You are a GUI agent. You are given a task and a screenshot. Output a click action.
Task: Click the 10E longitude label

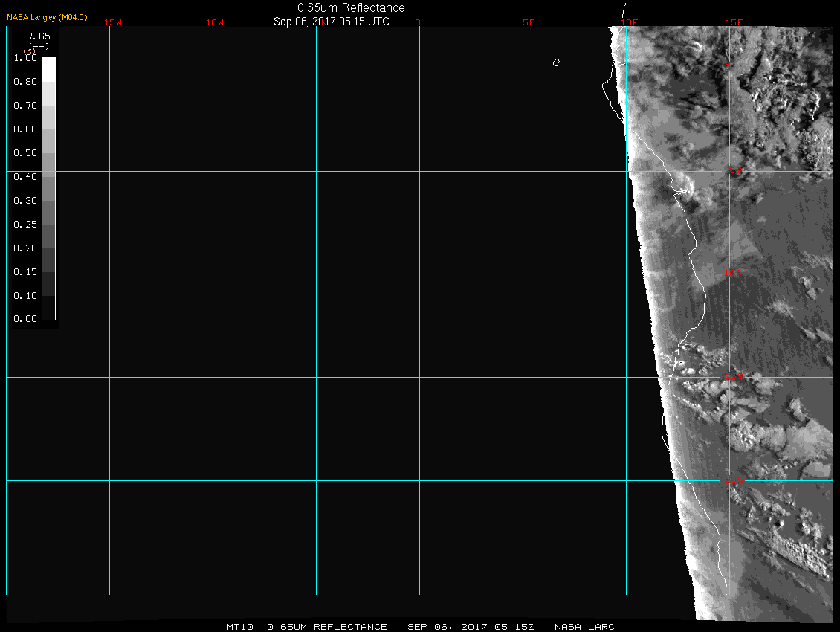629,22
